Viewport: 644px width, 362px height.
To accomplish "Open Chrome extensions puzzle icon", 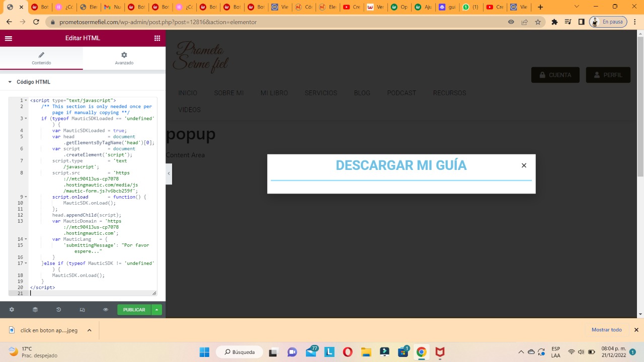I will coord(554,22).
